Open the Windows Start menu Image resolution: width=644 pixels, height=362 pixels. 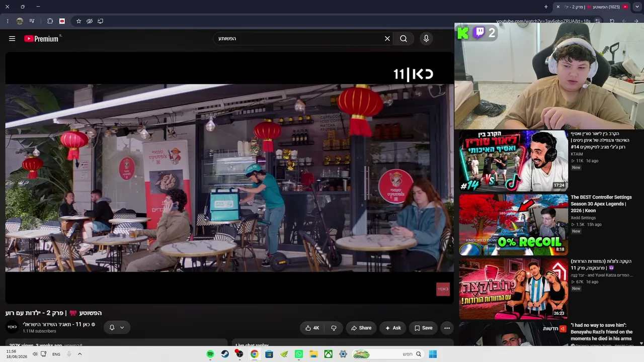[x=433, y=354]
